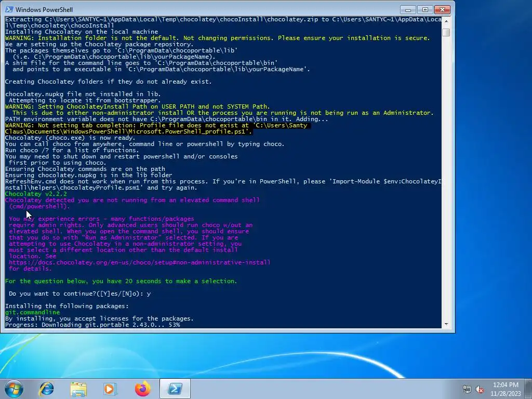This screenshot has height=399, width=532.
Task: Click the '20 seconds to make a selection' line
Action: (x=121, y=281)
